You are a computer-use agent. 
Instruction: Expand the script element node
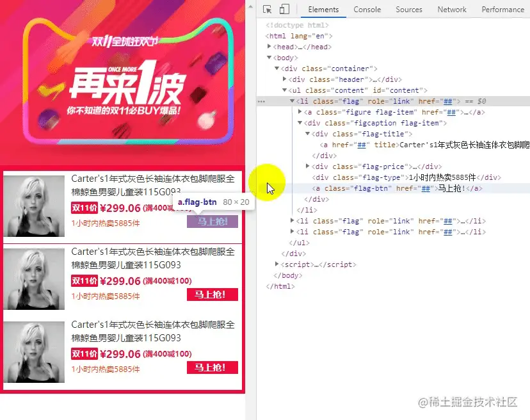[x=277, y=264]
